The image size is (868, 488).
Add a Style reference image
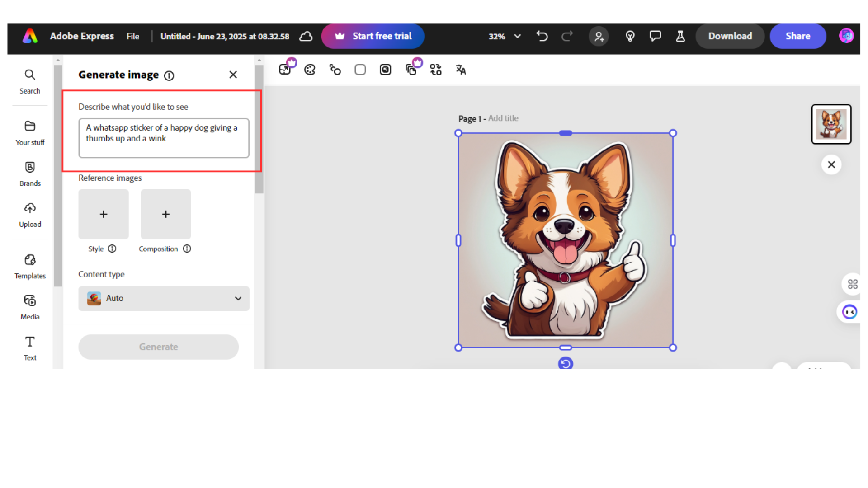coord(104,214)
